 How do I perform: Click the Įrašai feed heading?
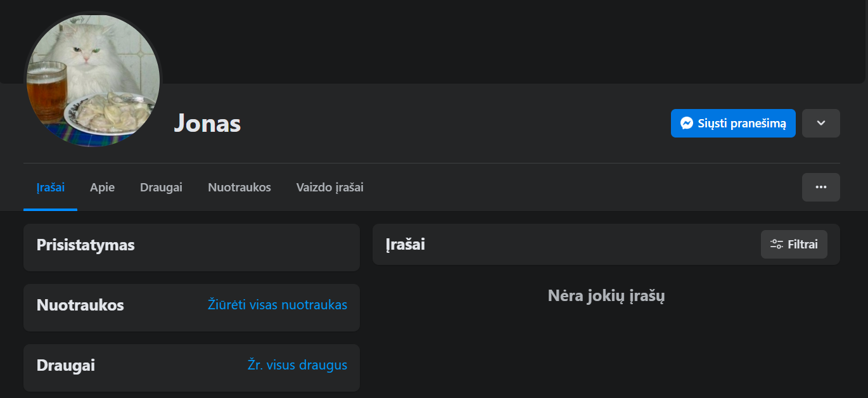coord(405,245)
